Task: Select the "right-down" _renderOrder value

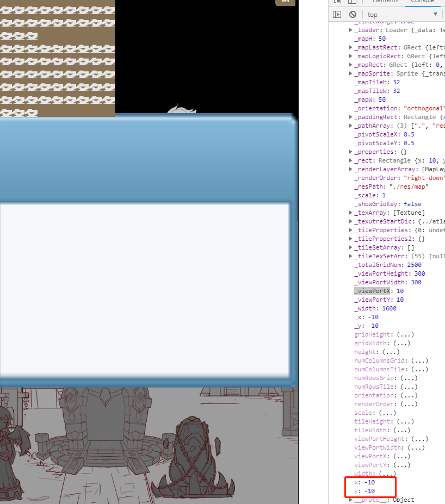Action: (424, 178)
